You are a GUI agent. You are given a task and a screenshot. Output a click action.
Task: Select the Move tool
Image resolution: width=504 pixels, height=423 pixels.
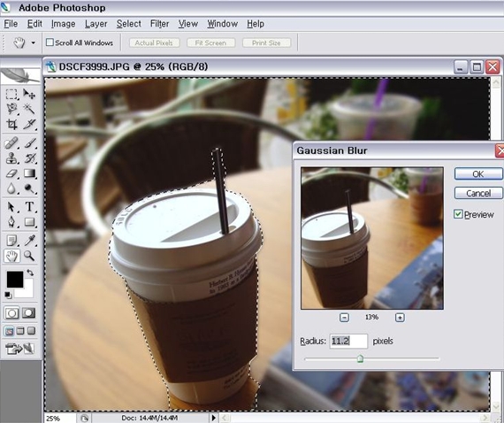pyautogui.click(x=29, y=95)
